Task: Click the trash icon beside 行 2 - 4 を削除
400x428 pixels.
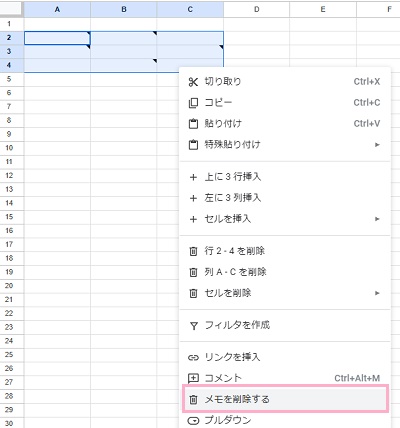Action: click(193, 251)
